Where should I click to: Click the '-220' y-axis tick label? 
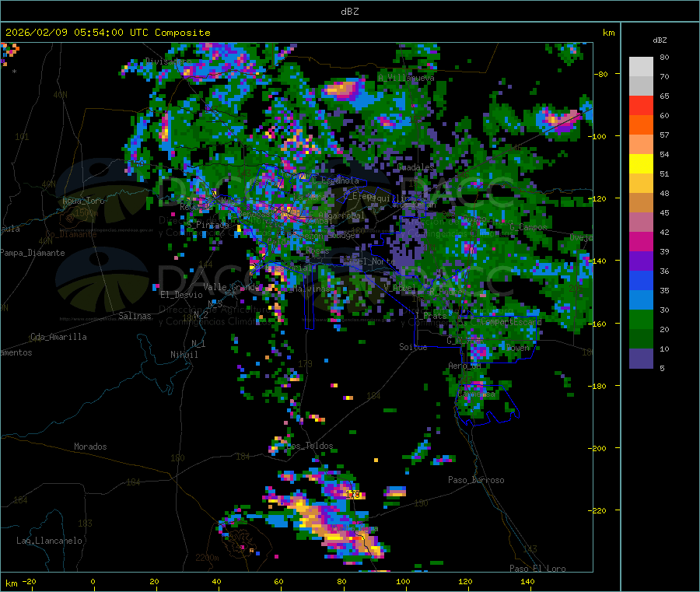(x=599, y=511)
